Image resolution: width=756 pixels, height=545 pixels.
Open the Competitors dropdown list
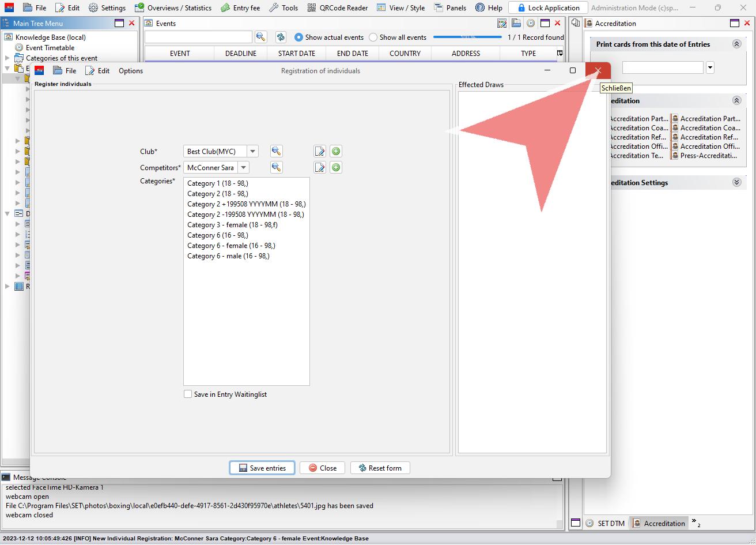(244, 168)
